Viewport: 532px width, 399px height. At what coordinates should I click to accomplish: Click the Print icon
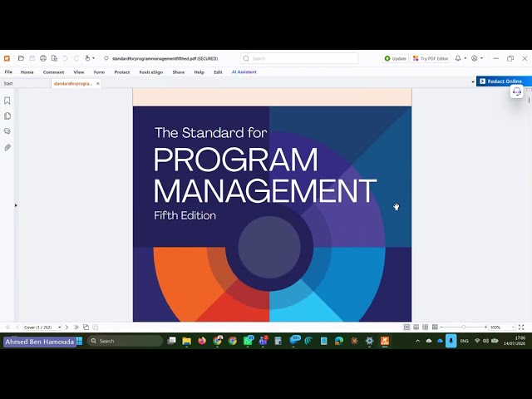43,58
